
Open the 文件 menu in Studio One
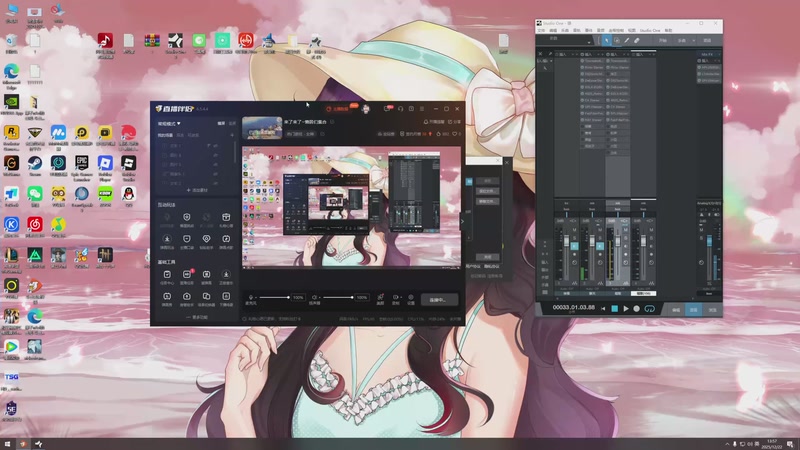tap(541, 31)
